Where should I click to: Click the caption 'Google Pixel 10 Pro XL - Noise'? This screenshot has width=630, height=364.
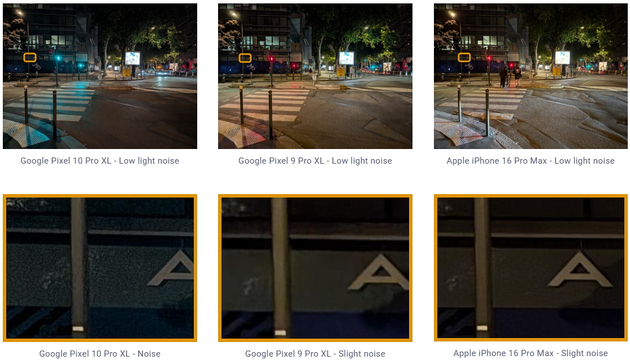pyautogui.click(x=99, y=354)
